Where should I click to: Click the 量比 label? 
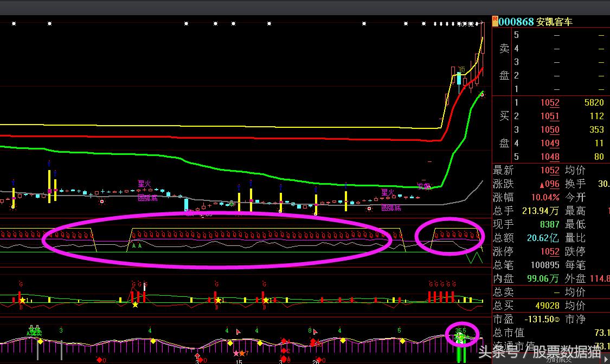(575, 238)
